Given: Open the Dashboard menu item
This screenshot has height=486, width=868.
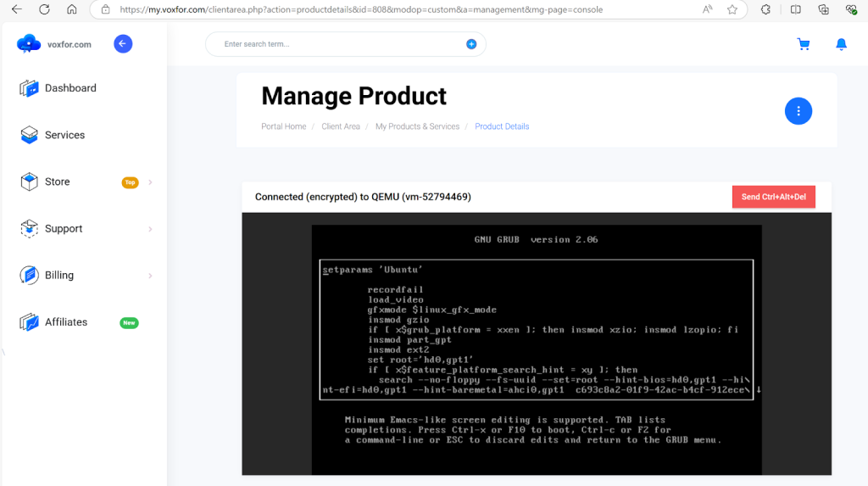Looking at the screenshot, I should 70,88.
